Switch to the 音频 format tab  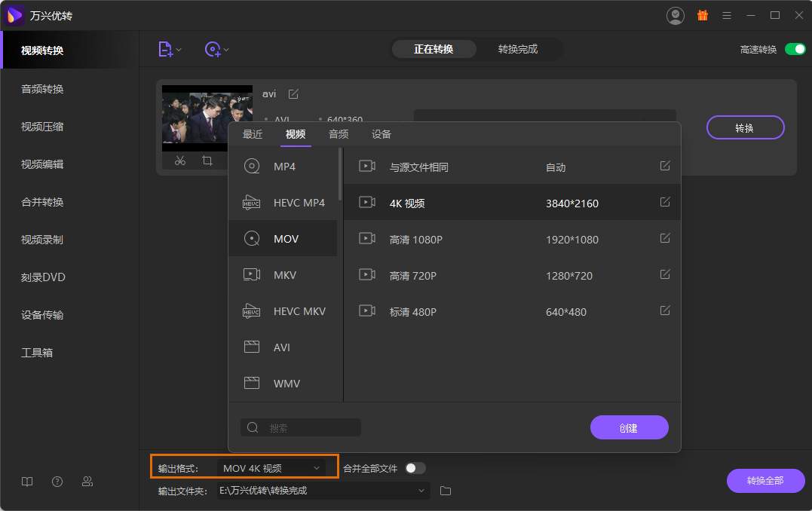point(339,134)
